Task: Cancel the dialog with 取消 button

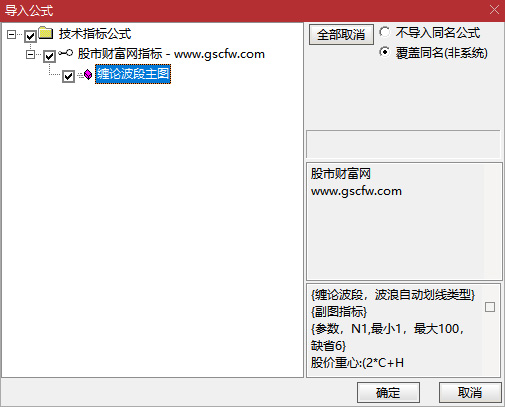Action: (470, 392)
